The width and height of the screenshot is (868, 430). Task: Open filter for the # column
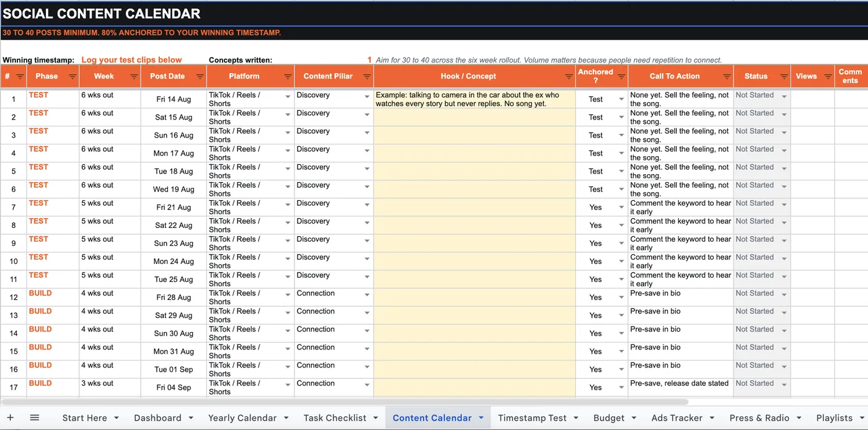pos(20,77)
